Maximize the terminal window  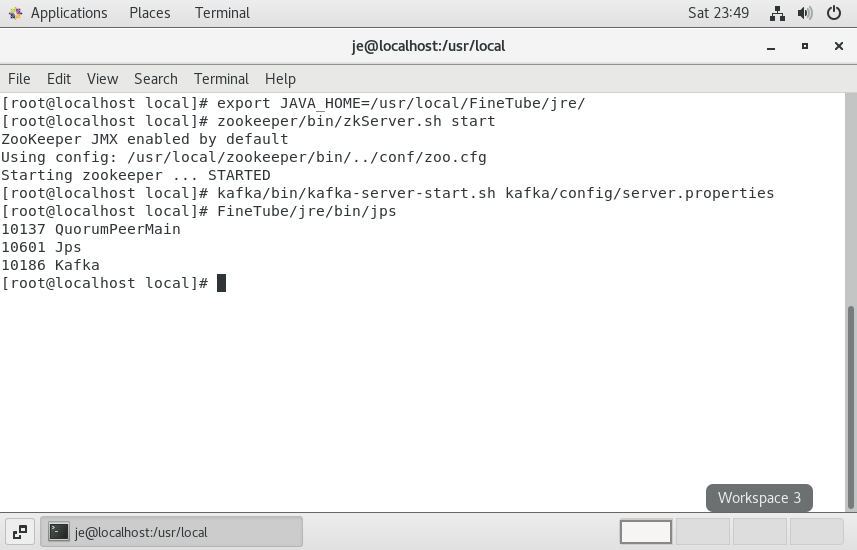[x=804, y=46]
